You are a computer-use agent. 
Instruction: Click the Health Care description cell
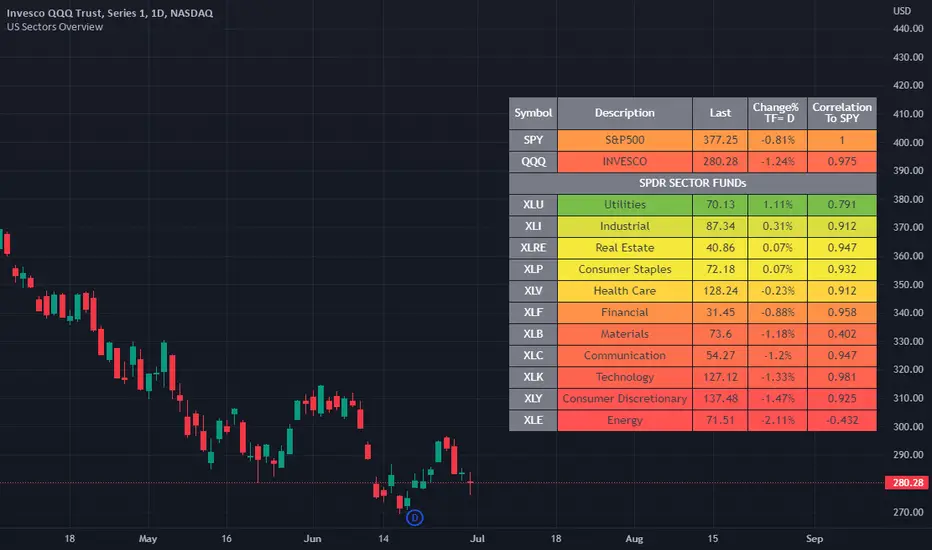(x=625, y=291)
